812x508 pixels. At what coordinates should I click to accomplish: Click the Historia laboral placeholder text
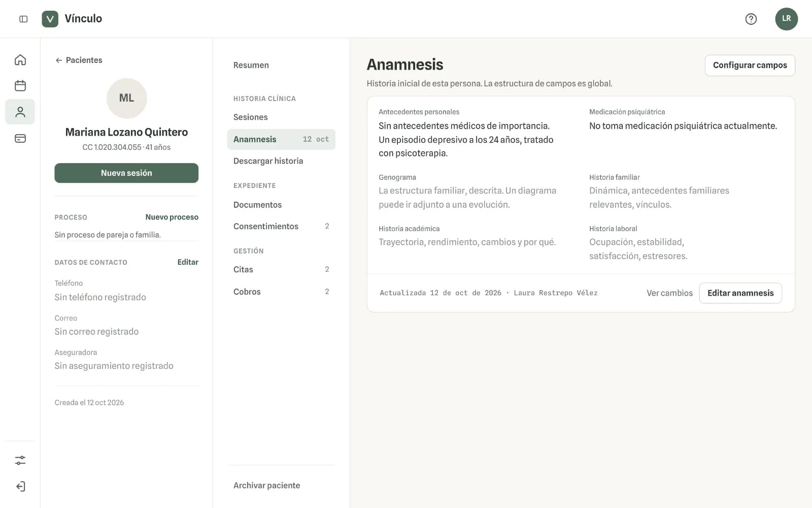click(x=638, y=249)
